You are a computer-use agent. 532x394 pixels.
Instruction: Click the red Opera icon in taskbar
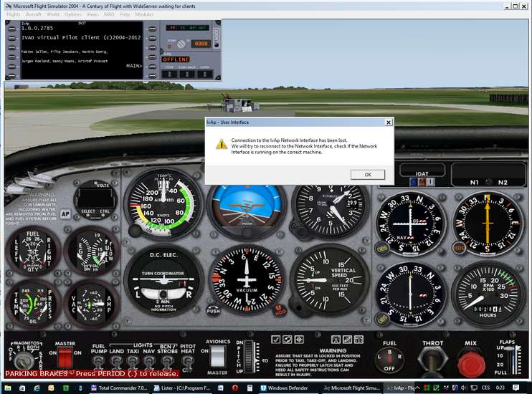pos(234,388)
